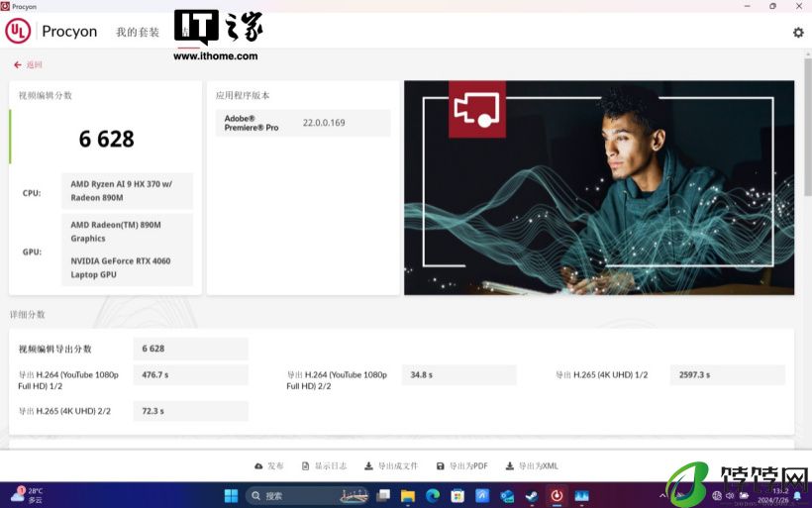Click the 应用程序版本 heading

coord(243,95)
